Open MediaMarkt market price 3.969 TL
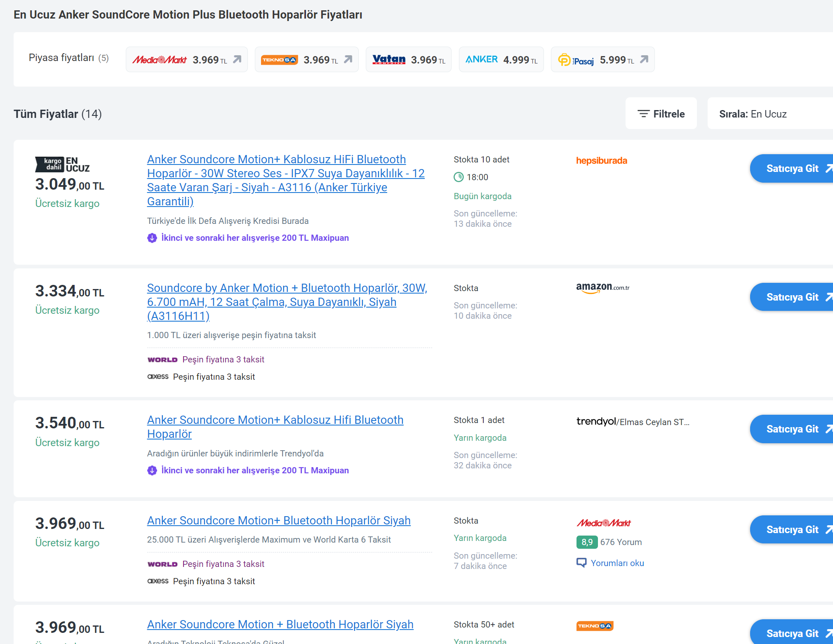The height and width of the screenshot is (644, 833). click(x=186, y=60)
